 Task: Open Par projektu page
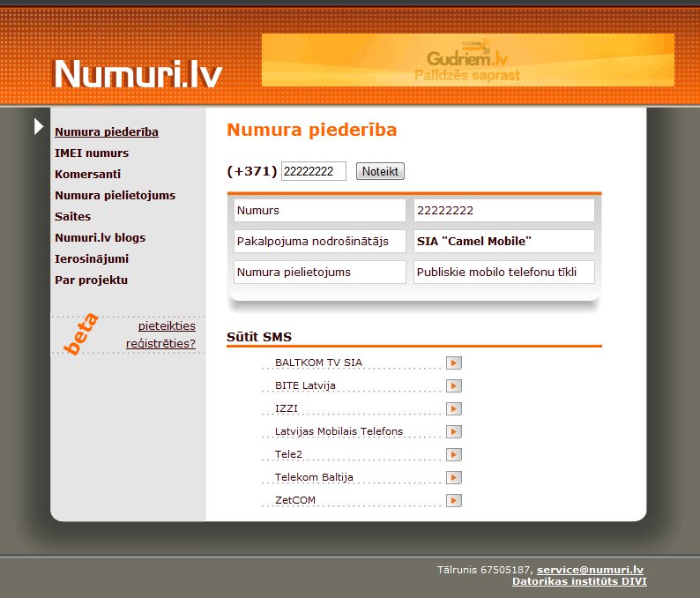coord(91,280)
